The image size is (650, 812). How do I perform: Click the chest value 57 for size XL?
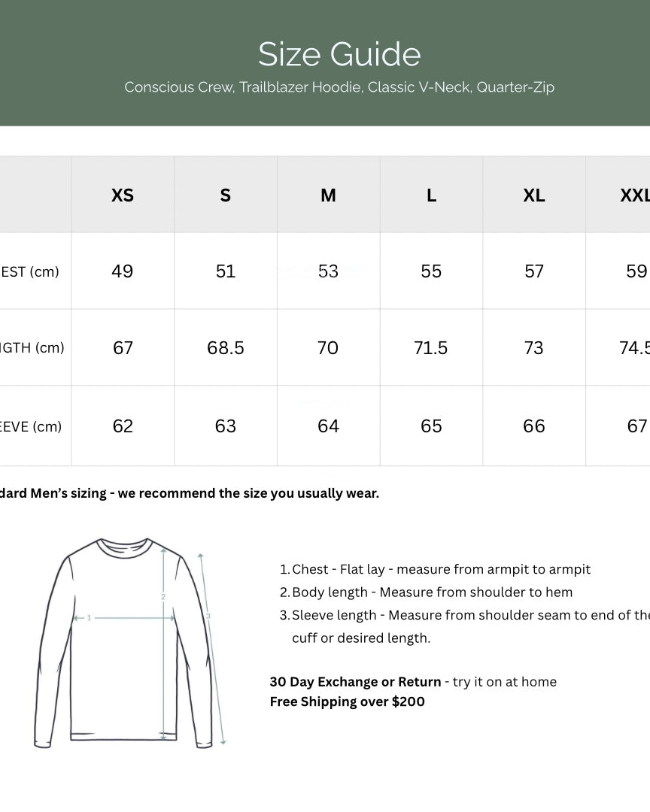tap(534, 271)
